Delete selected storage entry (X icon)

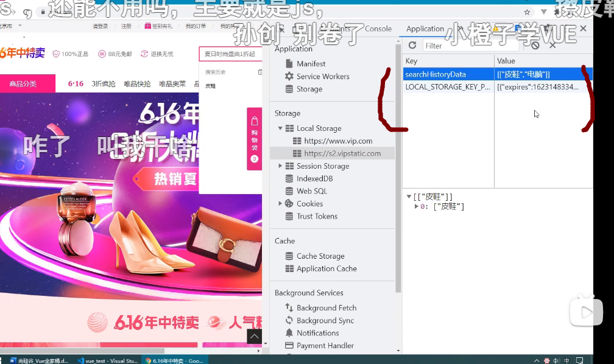coord(552,46)
